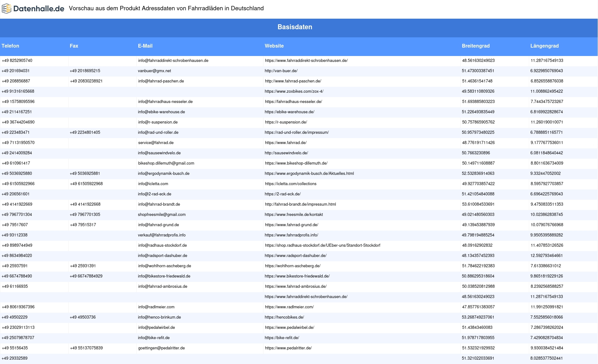Viewport: 598px width, 364px height.
Task: Select website https://ebike-warehouse.de/
Action: pyautogui.click(x=289, y=112)
